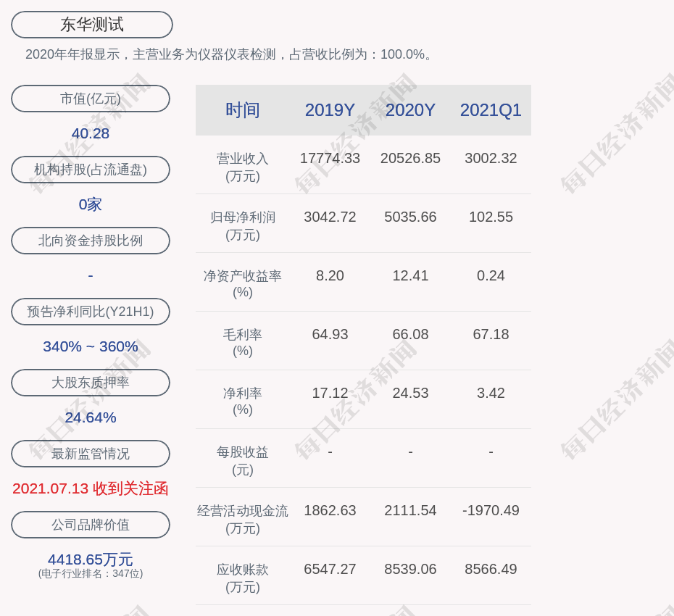
Task: Click the 2021Q1 column header
Action: point(491,110)
